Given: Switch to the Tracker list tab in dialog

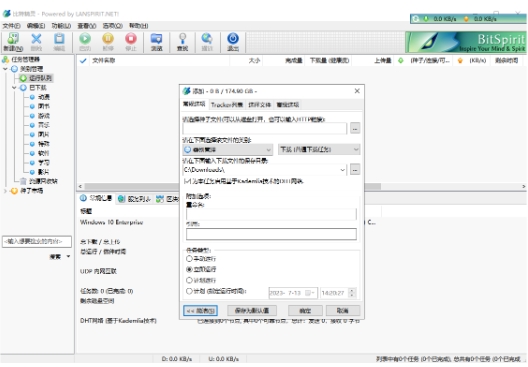Looking at the screenshot, I should [x=227, y=105].
